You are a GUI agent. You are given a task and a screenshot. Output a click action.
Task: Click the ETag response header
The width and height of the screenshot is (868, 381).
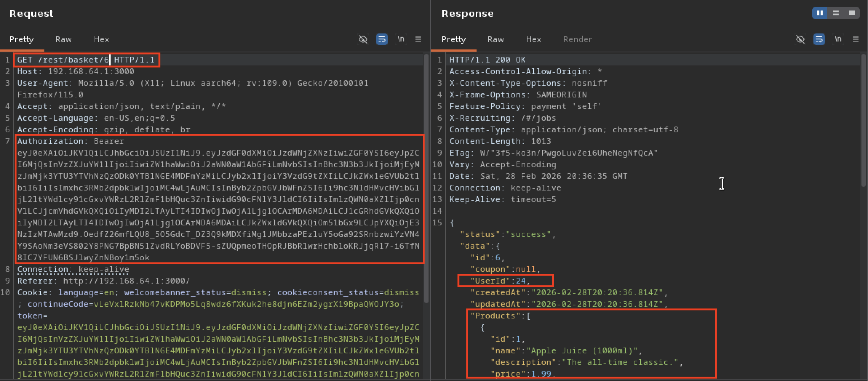(x=554, y=153)
